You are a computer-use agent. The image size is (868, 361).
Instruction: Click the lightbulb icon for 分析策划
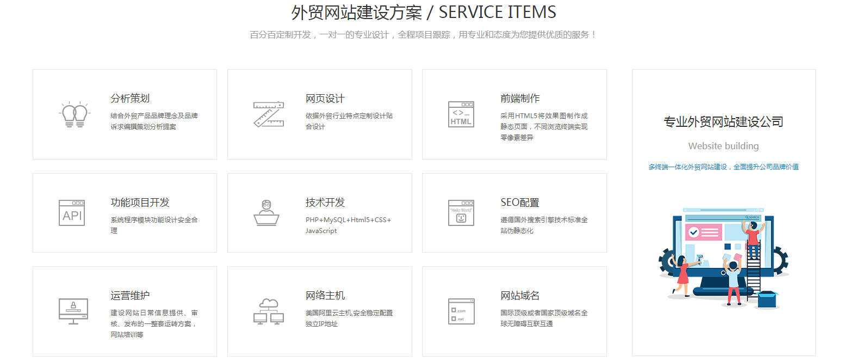74,114
